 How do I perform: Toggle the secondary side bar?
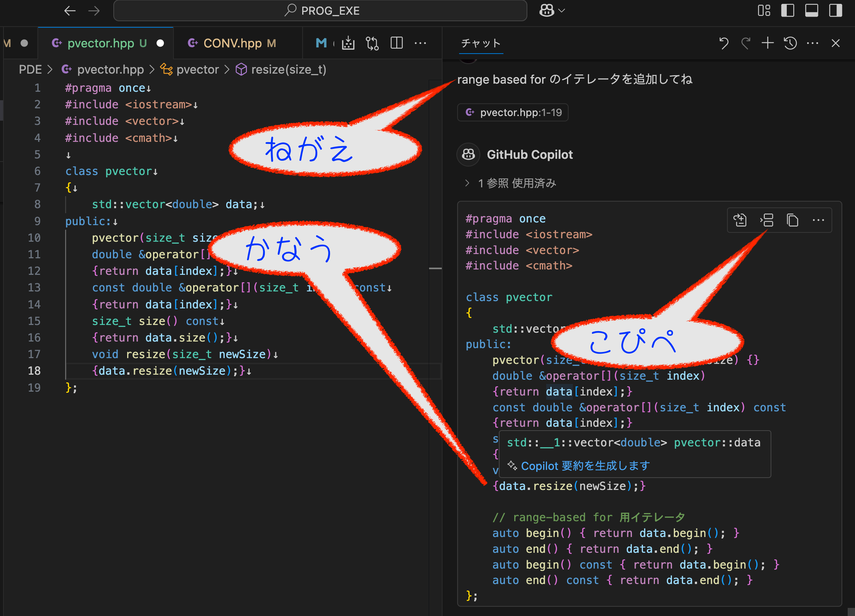pos(835,11)
